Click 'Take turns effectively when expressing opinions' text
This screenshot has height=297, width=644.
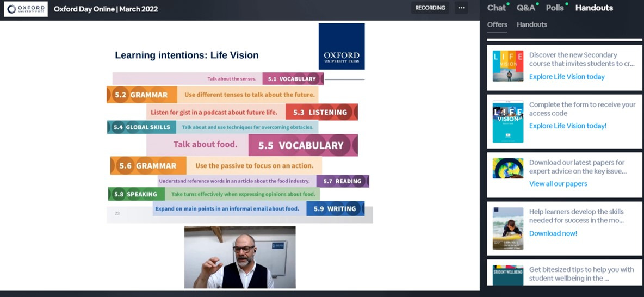(243, 194)
